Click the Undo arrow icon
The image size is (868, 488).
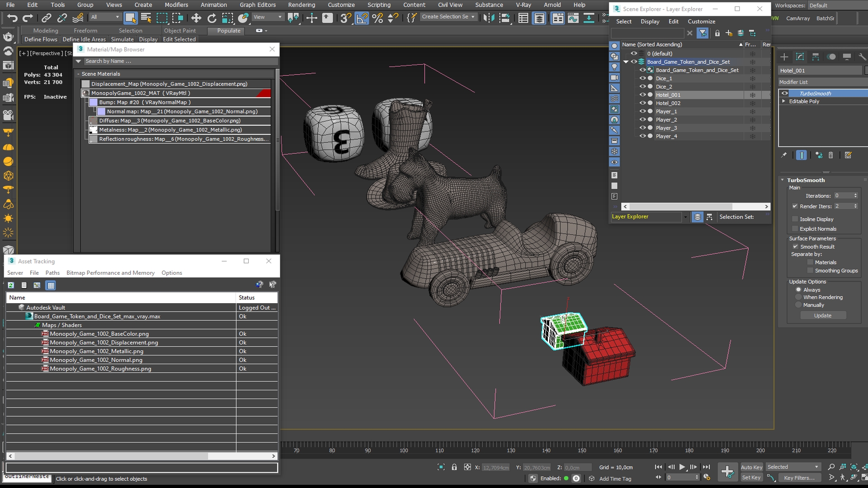pos(12,18)
